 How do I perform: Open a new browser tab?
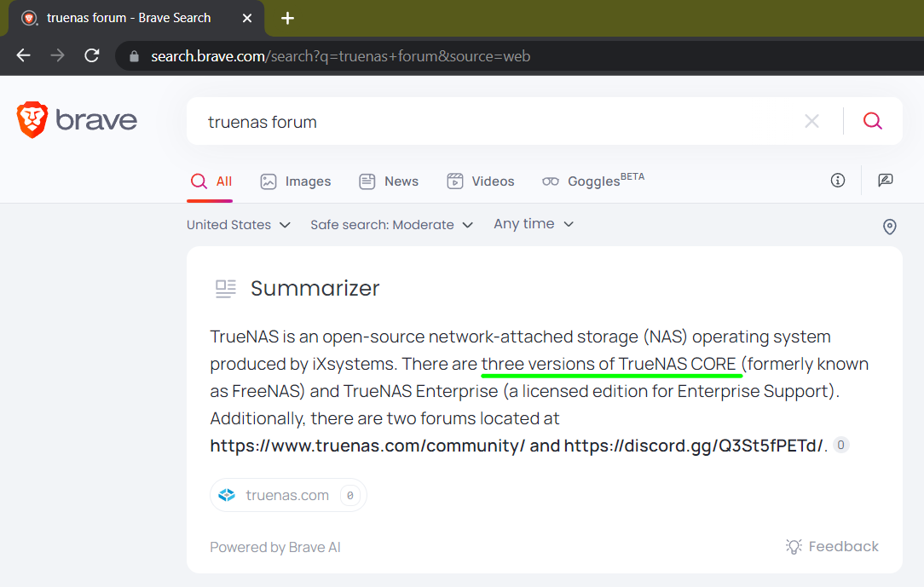pyautogui.click(x=287, y=18)
